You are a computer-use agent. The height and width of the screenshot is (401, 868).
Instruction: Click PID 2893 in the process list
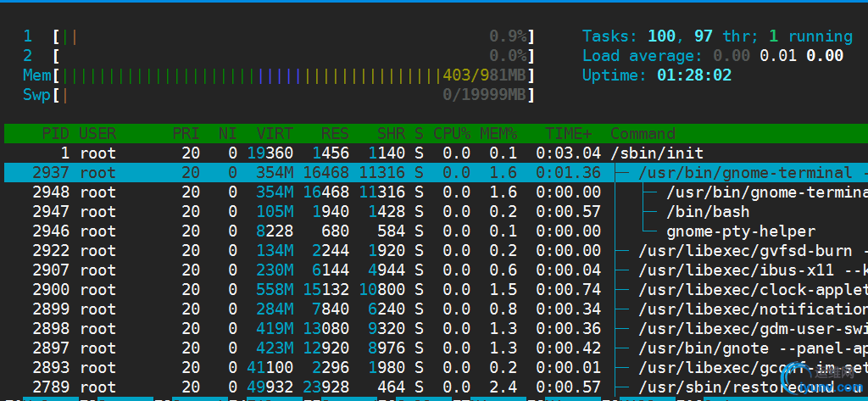pyautogui.click(x=51, y=368)
